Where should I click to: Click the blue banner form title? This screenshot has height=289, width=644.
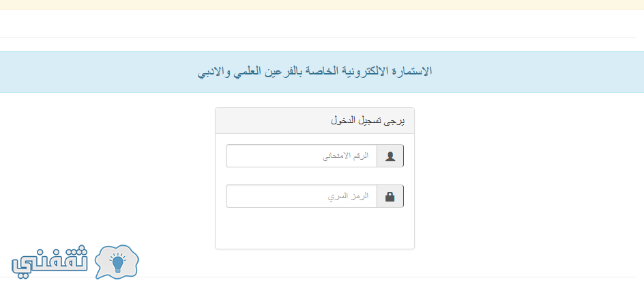pos(314,72)
